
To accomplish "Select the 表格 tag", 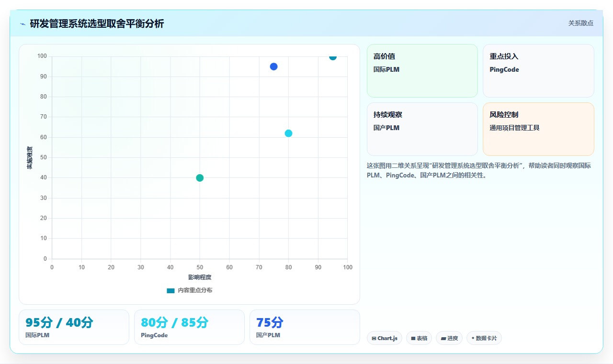I will 419,338.
